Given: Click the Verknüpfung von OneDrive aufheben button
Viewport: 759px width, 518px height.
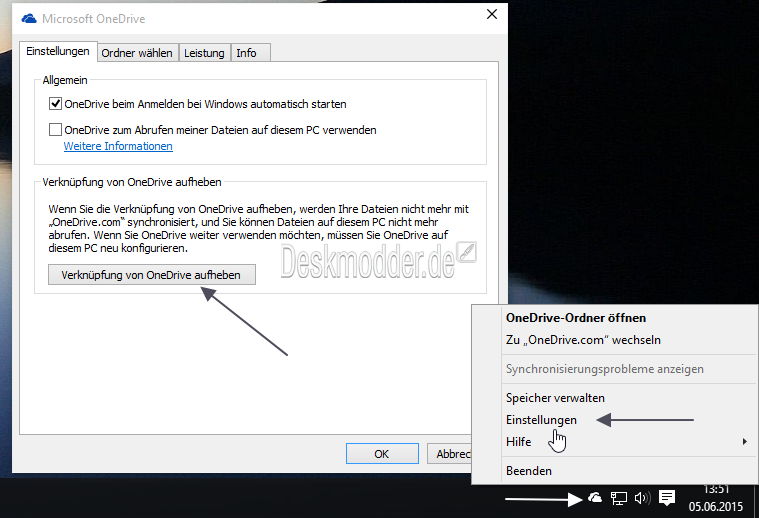Looking at the screenshot, I should click(x=152, y=274).
